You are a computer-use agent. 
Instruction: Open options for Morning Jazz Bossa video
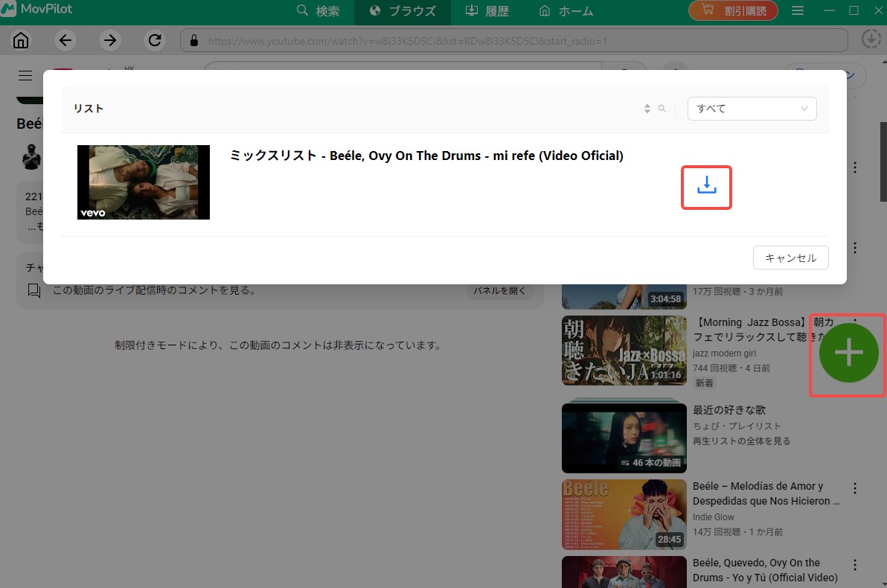[x=855, y=324]
